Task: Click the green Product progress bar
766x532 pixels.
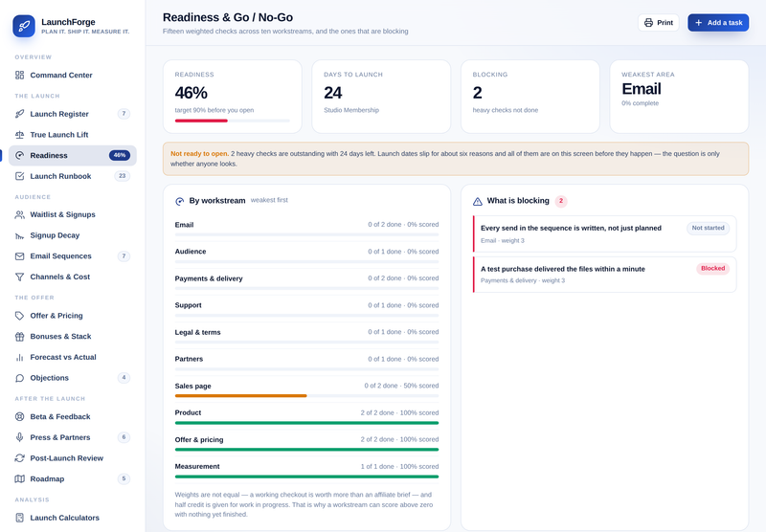Action: tap(306, 423)
